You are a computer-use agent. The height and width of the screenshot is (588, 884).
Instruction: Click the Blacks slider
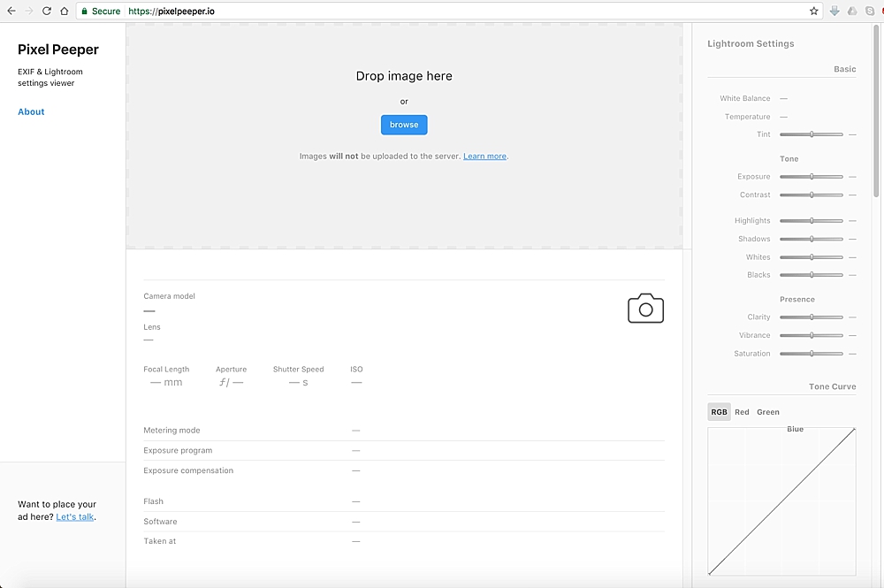click(x=812, y=275)
